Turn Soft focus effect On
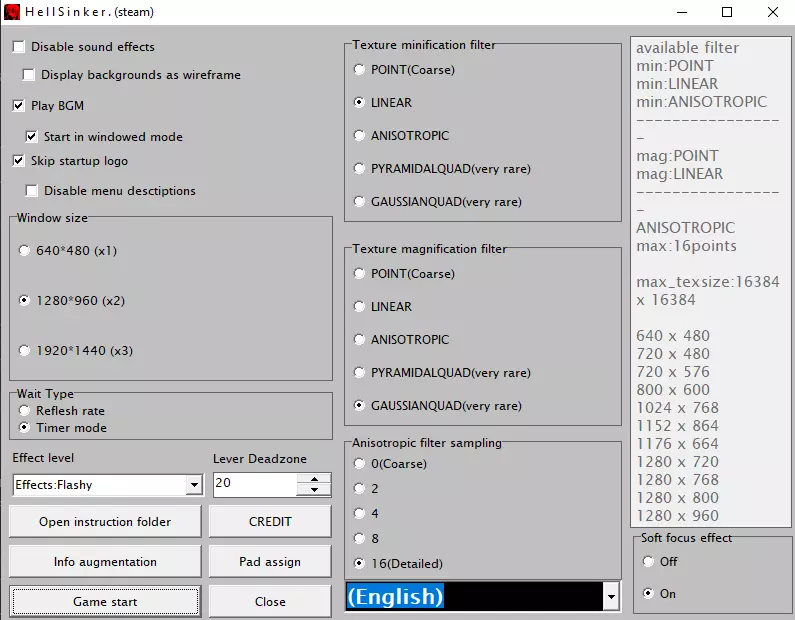795x620 pixels. tap(648, 593)
